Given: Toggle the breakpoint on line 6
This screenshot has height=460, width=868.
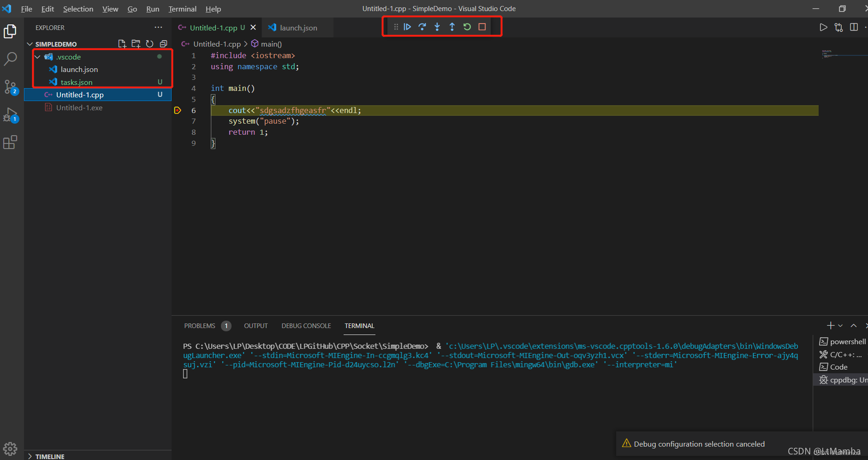Looking at the screenshot, I should pos(177,110).
